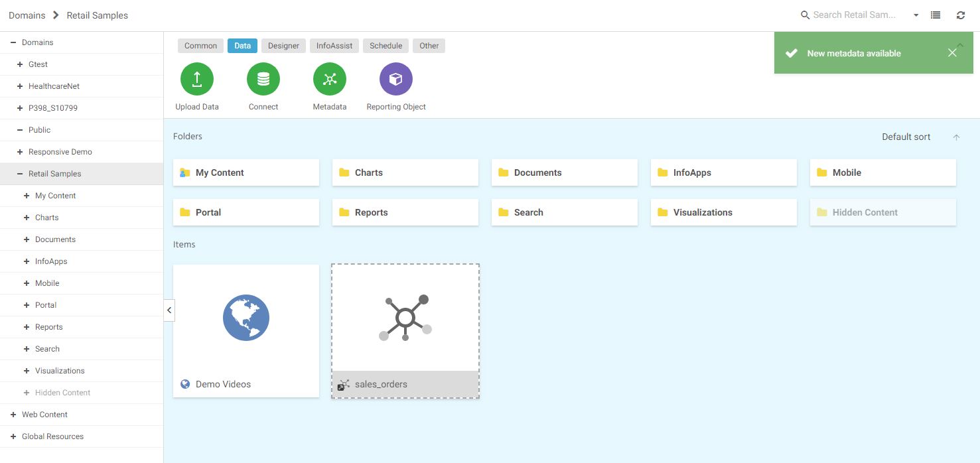Click the InfoApps folder icon
The height and width of the screenshot is (463, 980).
(663, 172)
